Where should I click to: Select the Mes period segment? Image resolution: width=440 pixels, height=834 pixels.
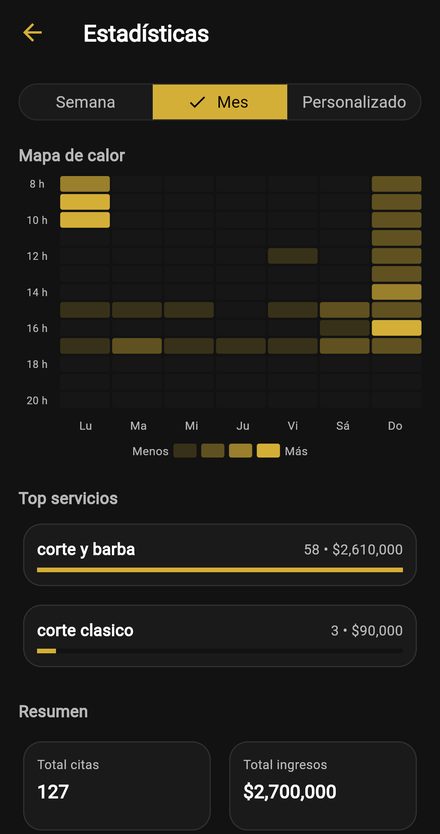pyautogui.click(x=220, y=102)
